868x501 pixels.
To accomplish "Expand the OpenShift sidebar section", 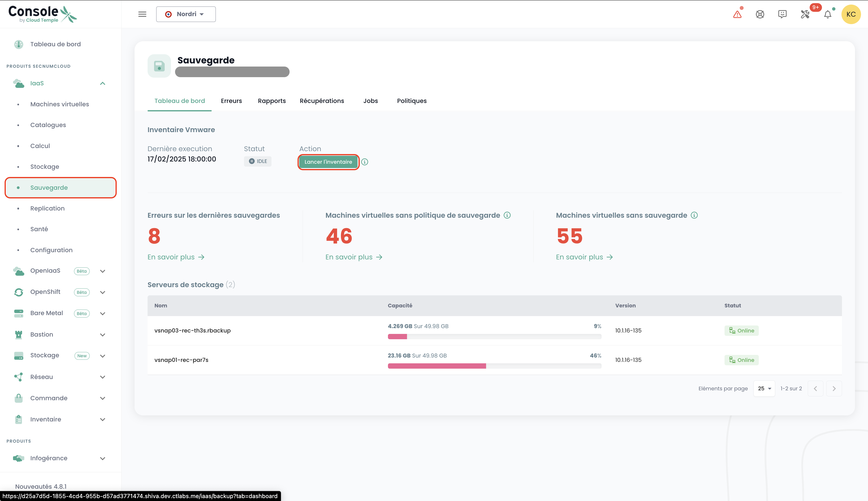I will pos(102,292).
